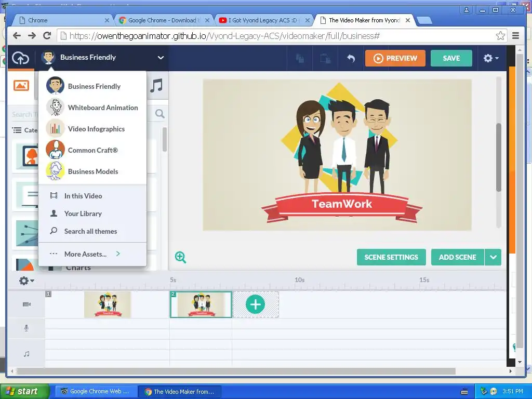Click the orange PREVIEW button
532x399 pixels.
click(x=395, y=58)
